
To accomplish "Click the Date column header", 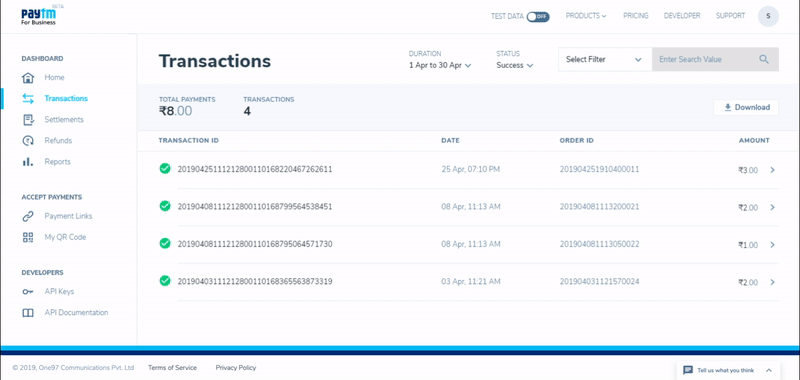I will [x=451, y=140].
